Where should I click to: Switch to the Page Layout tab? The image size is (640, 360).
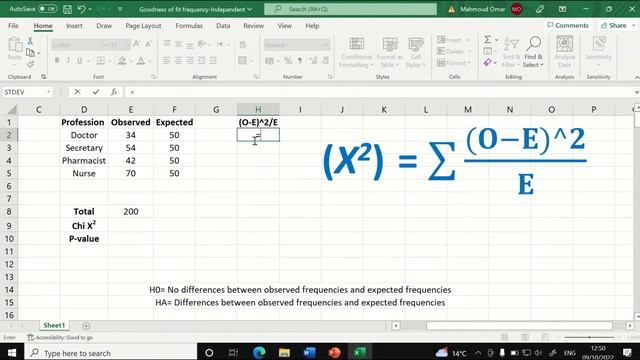(x=143, y=26)
